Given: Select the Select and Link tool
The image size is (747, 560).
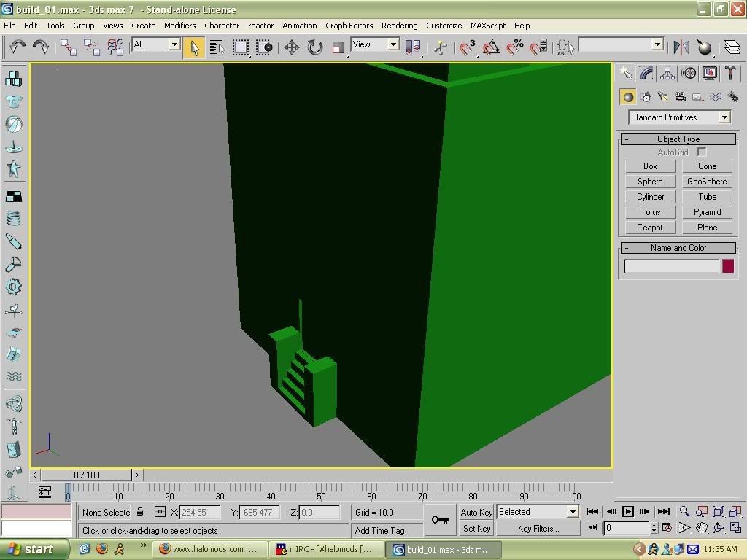Looking at the screenshot, I should (68, 47).
